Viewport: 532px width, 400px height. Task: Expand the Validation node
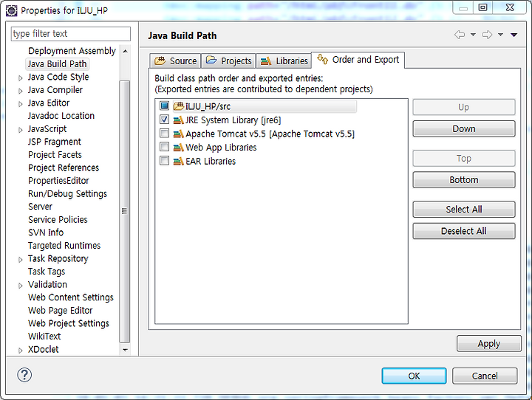pyautogui.click(x=21, y=286)
